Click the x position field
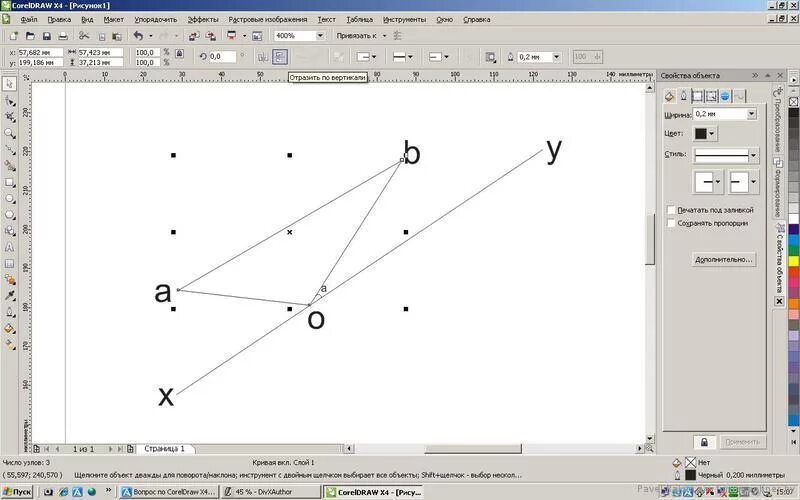Viewport: 800px width, 500px height. click(40, 52)
